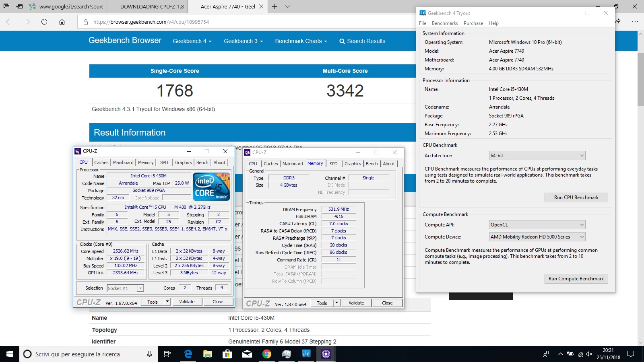Click Run Compute Benchmark button

(x=576, y=279)
